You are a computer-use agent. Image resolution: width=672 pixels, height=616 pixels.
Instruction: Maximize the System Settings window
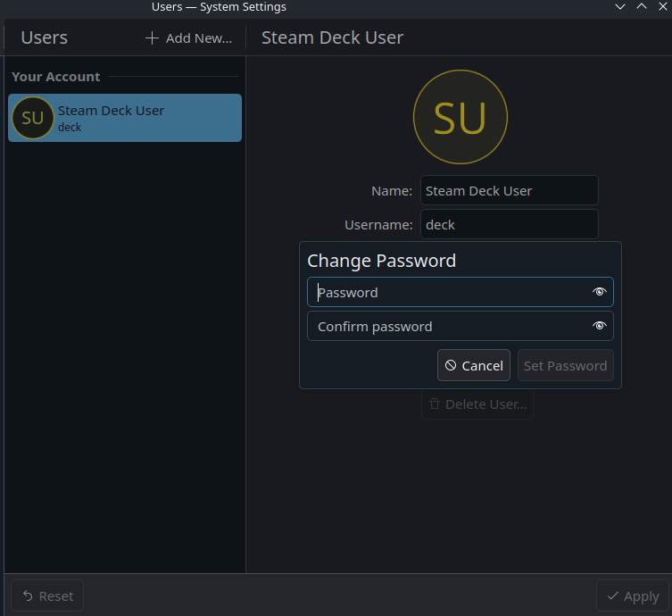pyautogui.click(x=641, y=7)
